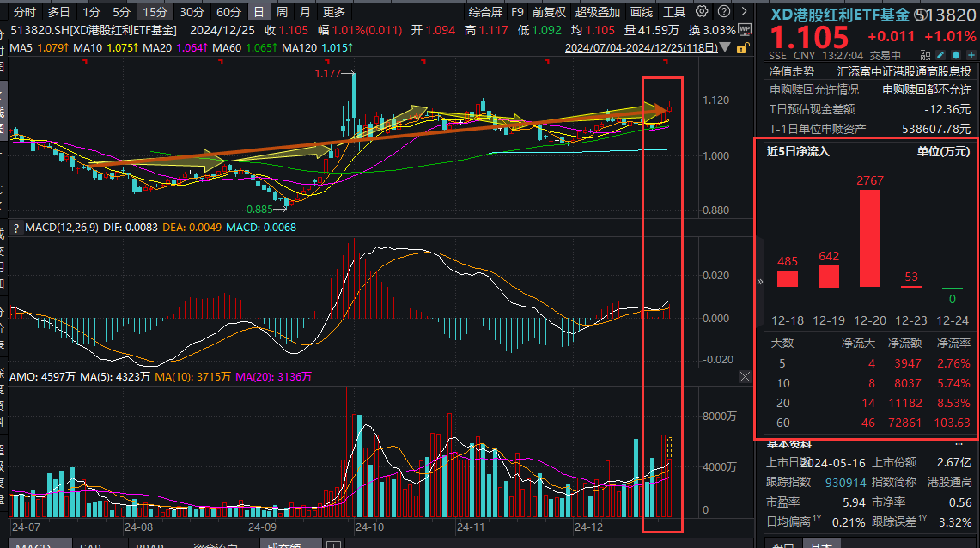
Task: Open the 画线 drawing tools menu
Action: pos(642,12)
